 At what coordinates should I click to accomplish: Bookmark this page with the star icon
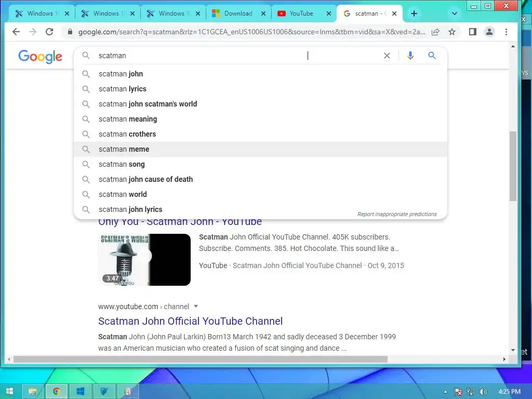[x=452, y=32]
